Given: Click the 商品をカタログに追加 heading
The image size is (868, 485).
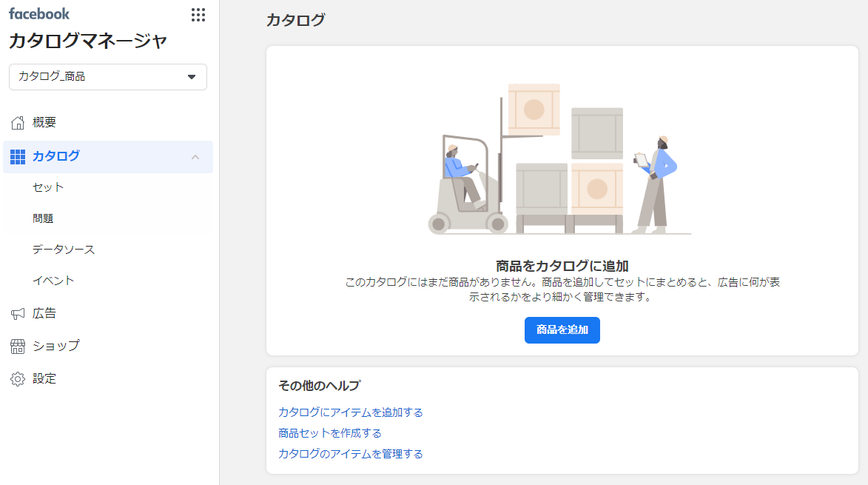Looking at the screenshot, I should [x=562, y=266].
